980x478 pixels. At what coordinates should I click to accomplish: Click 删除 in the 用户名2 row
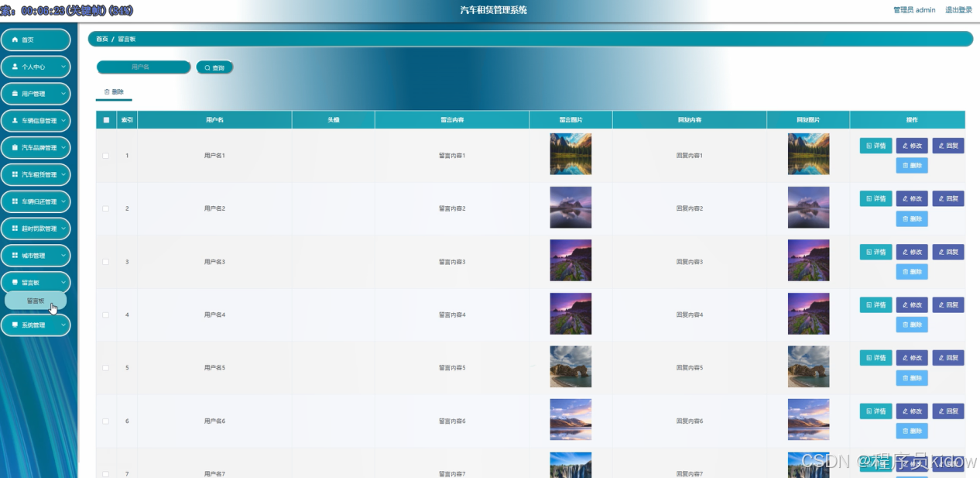tap(912, 219)
